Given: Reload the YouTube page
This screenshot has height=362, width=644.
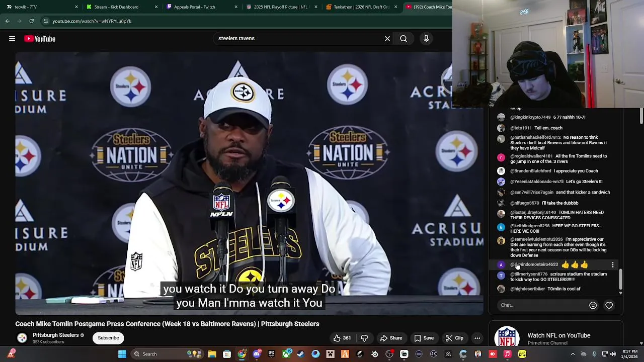Looking at the screenshot, I should (x=31, y=21).
